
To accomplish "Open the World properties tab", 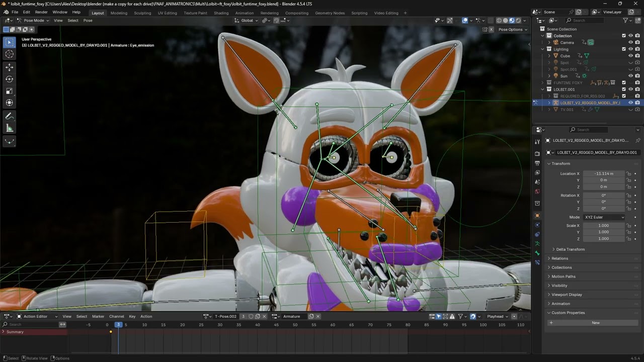I will coord(537,192).
